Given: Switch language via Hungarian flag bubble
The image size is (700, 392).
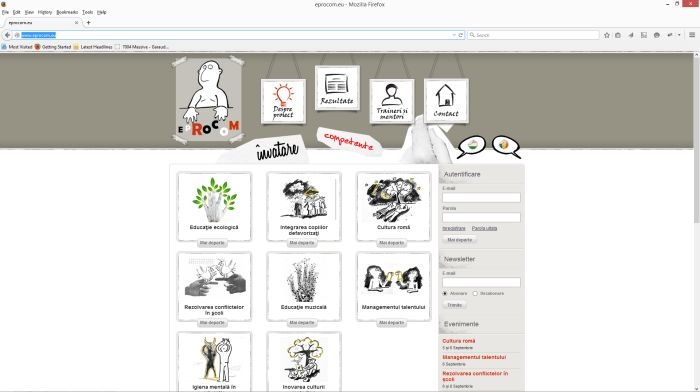Looking at the screenshot, I should coord(472,146).
